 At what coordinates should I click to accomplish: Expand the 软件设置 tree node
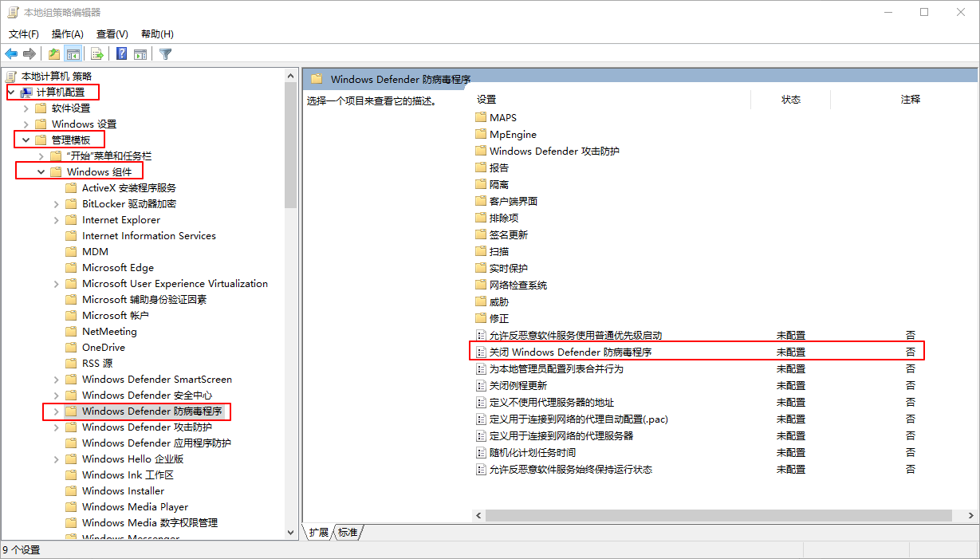pyautogui.click(x=26, y=108)
